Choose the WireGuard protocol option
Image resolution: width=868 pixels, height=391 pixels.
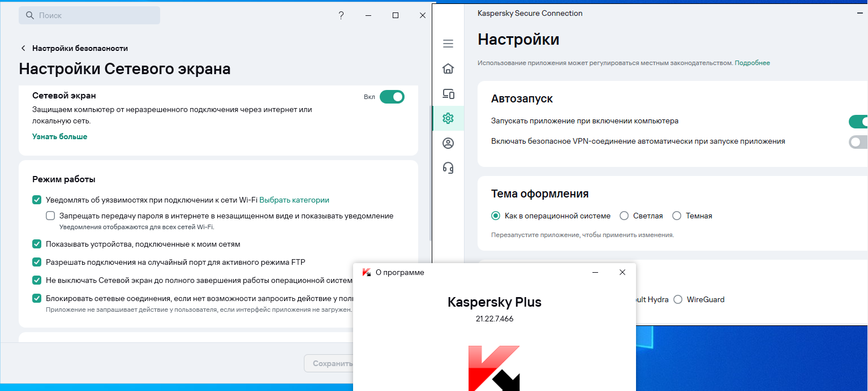678,299
